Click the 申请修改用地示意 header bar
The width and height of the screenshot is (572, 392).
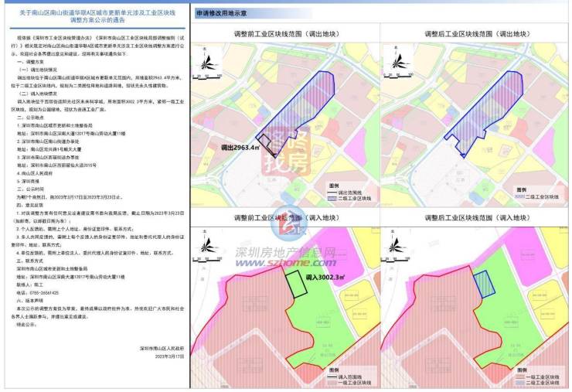pyautogui.click(x=254, y=13)
